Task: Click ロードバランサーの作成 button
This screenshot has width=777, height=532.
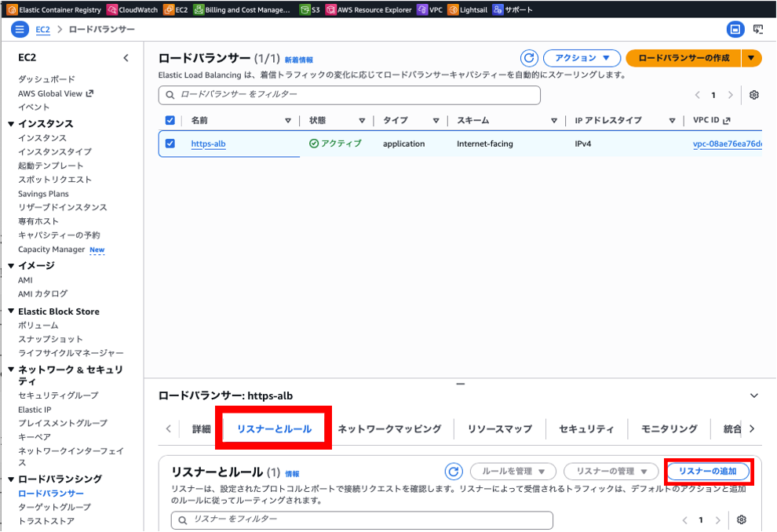Action: (684, 58)
